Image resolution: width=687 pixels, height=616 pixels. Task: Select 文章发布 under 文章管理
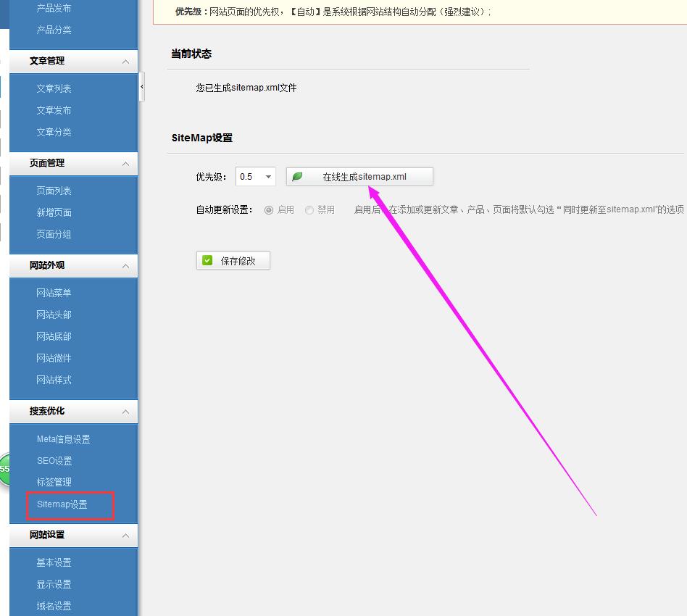point(54,110)
